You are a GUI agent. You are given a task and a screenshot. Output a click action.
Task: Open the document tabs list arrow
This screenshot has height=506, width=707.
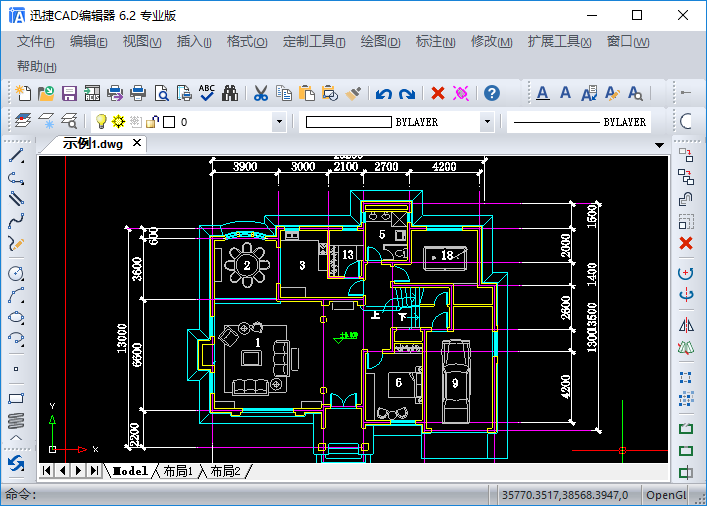coord(659,145)
